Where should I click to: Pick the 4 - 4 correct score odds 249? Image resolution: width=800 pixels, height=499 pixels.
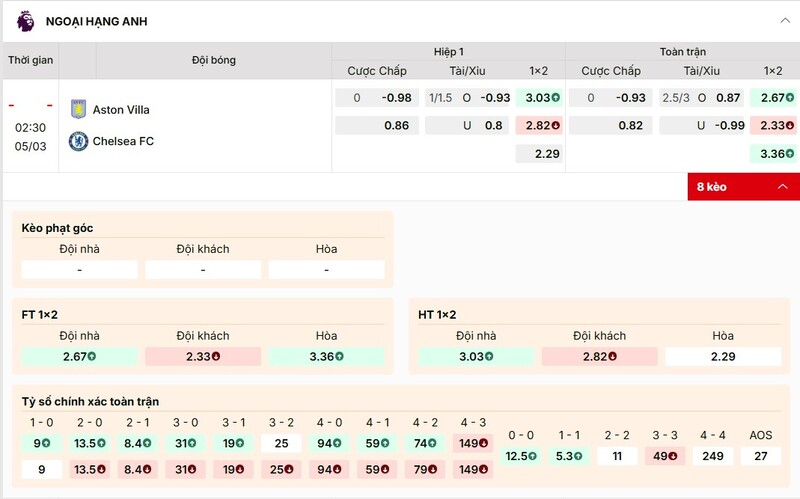713,456
